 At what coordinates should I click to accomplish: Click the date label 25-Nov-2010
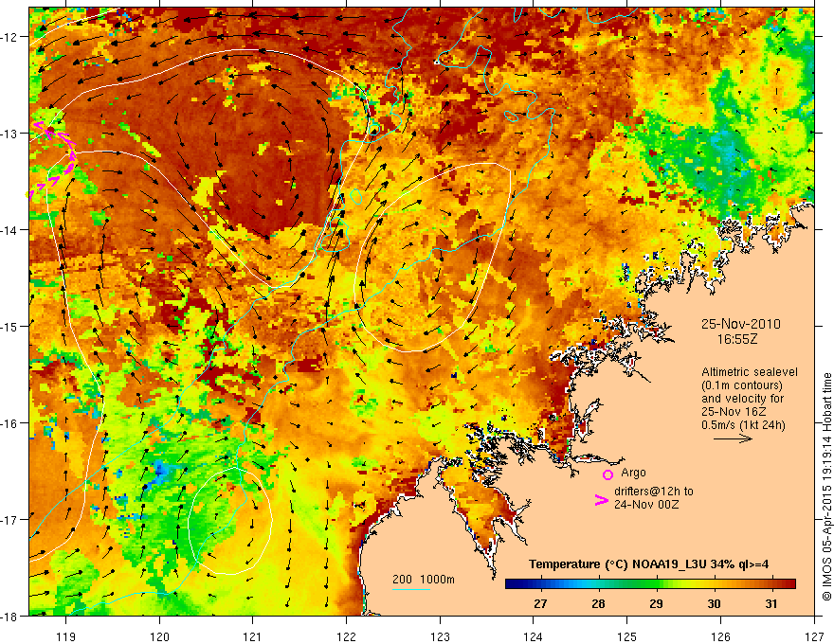tap(741, 324)
